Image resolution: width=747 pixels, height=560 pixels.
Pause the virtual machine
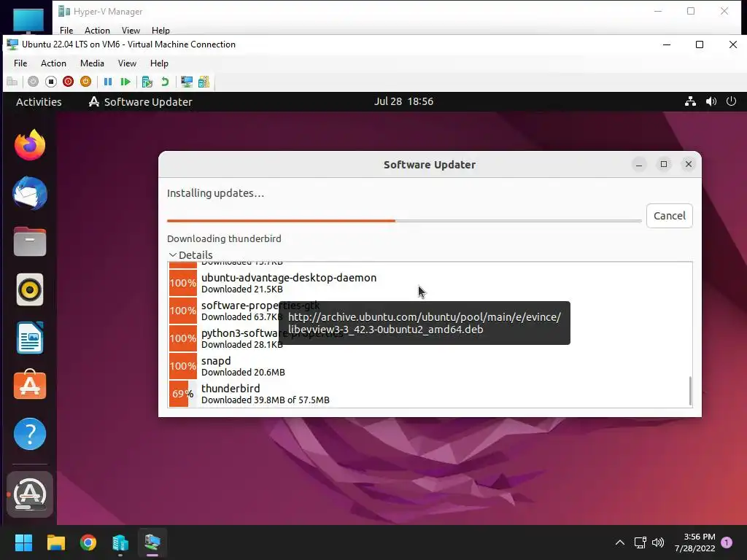(108, 82)
